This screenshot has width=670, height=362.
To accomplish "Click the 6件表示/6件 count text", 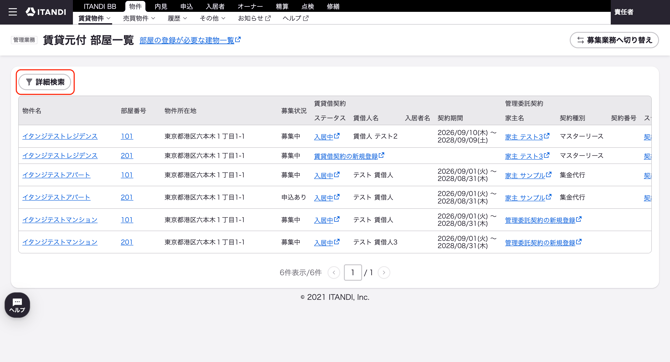I will [300, 272].
